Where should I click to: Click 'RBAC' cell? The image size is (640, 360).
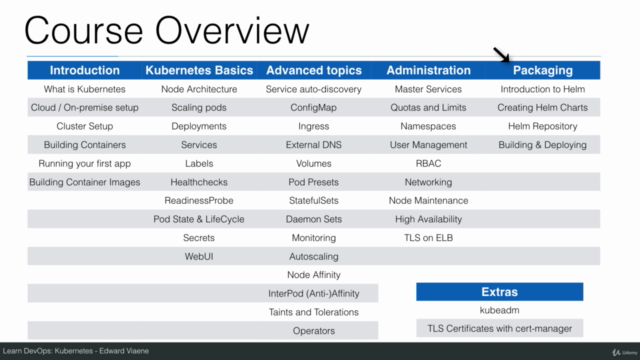pos(428,163)
